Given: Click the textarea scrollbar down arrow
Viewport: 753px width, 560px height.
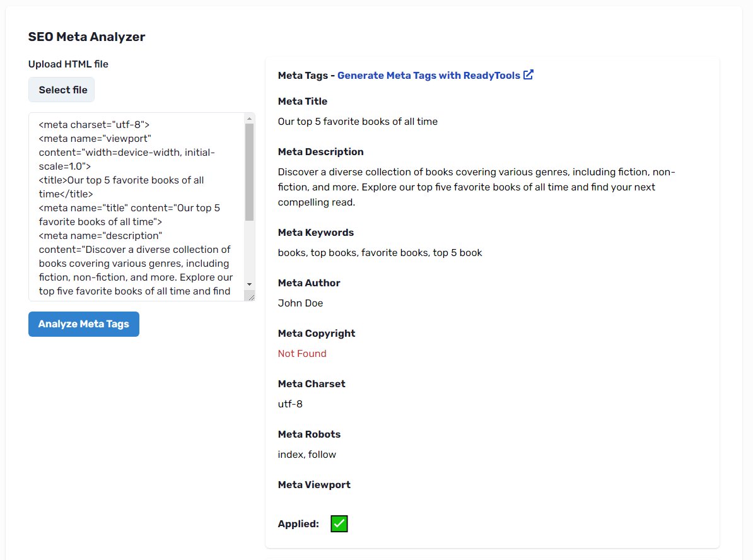Looking at the screenshot, I should pos(249,284).
